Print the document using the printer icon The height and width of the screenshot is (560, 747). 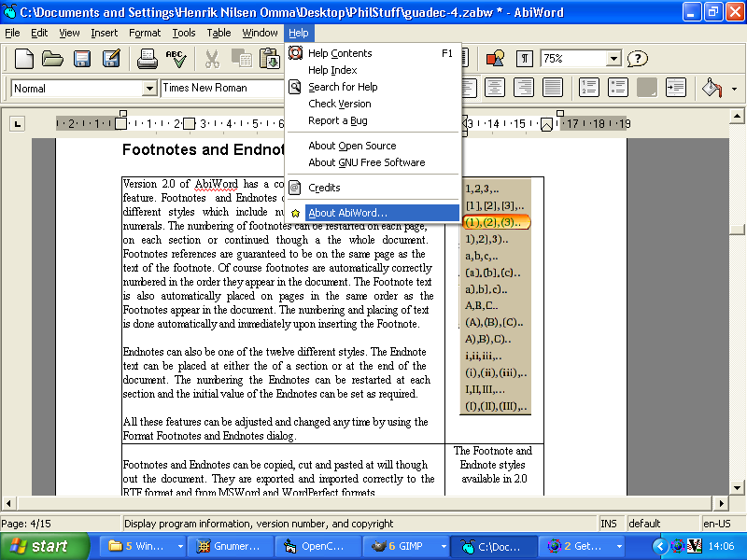[148, 59]
